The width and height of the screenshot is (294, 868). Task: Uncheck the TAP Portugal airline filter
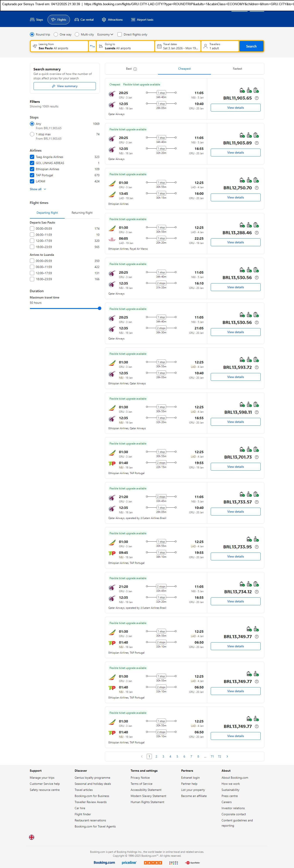(x=32, y=175)
